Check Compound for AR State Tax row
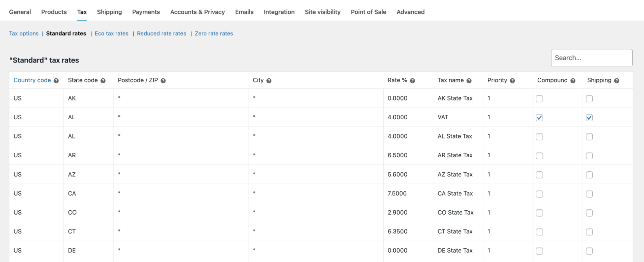644x262 pixels. pos(539,156)
